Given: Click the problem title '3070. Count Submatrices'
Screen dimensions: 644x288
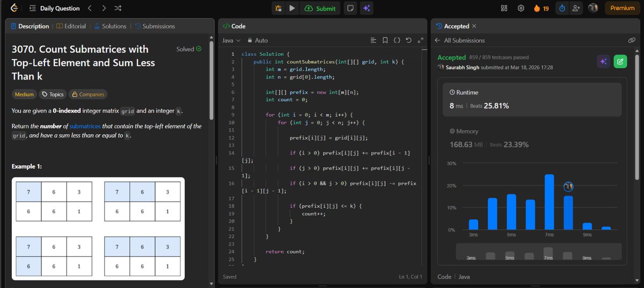Looking at the screenshot, I should [x=83, y=63].
